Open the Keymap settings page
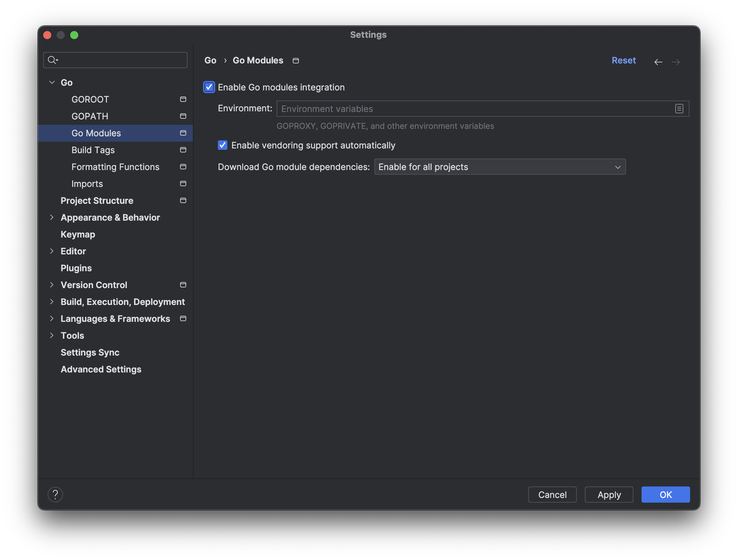The width and height of the screenshot is (738, 560). pyautogui.click(x=78, y=234)
